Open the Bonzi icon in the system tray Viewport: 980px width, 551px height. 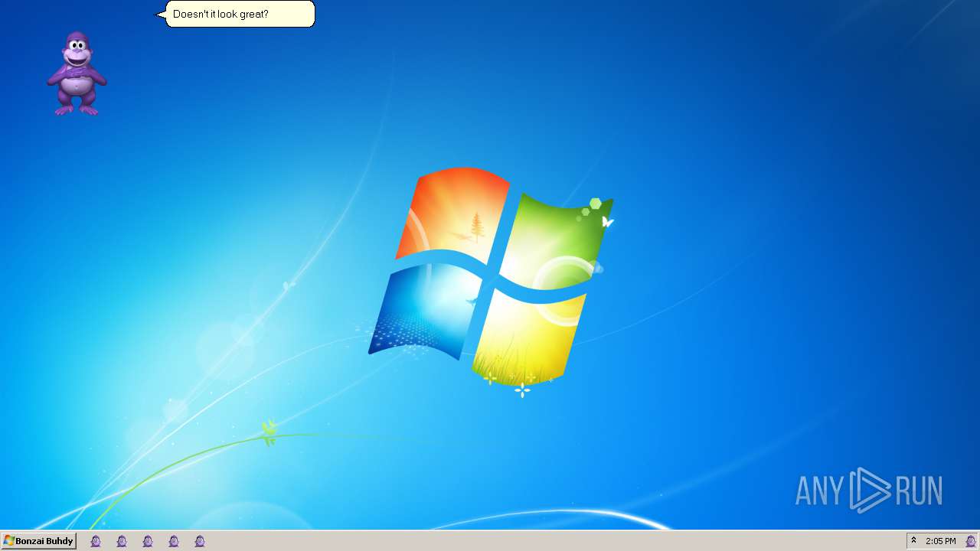[x=970, y=541]
